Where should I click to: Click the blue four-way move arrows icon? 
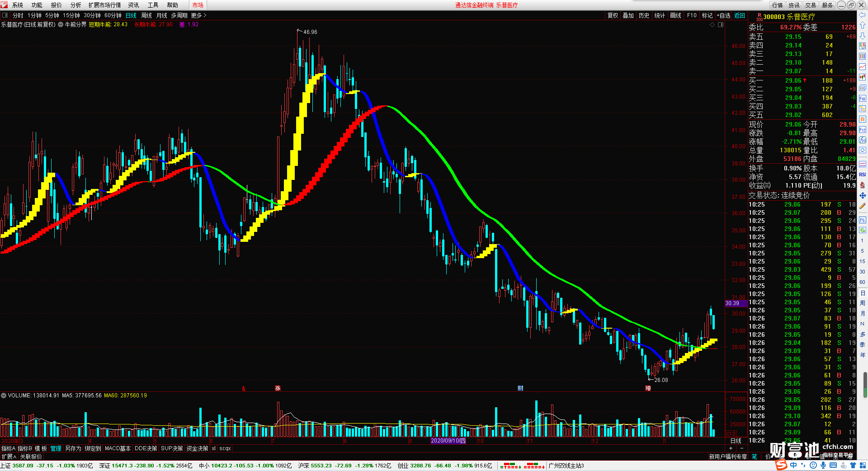(862, 195)
